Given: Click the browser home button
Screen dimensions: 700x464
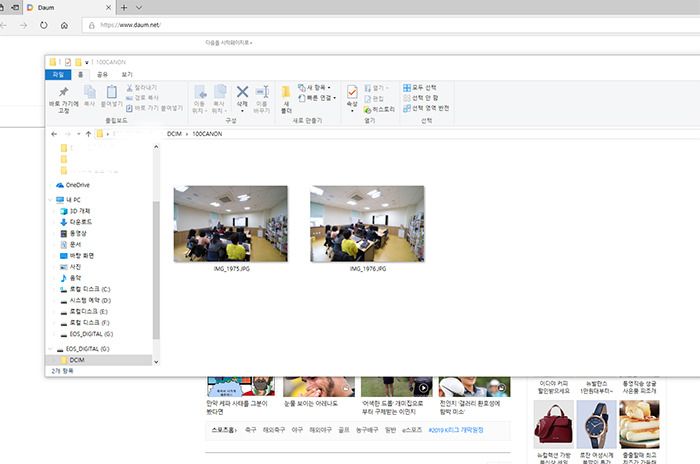Looking at the screenshot, I should click(64, 25).
